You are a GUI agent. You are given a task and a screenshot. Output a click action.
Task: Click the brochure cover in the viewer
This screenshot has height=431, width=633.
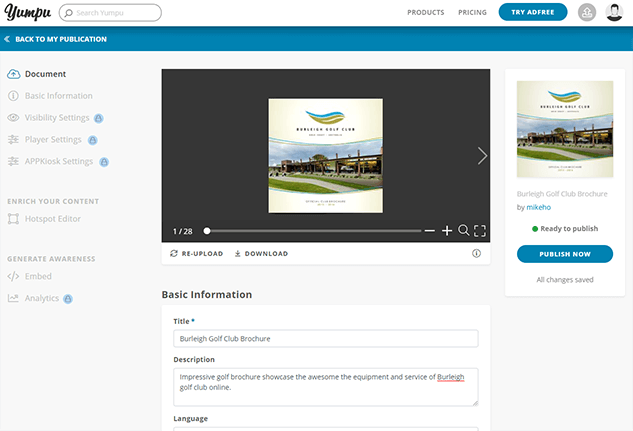(326, 156)
